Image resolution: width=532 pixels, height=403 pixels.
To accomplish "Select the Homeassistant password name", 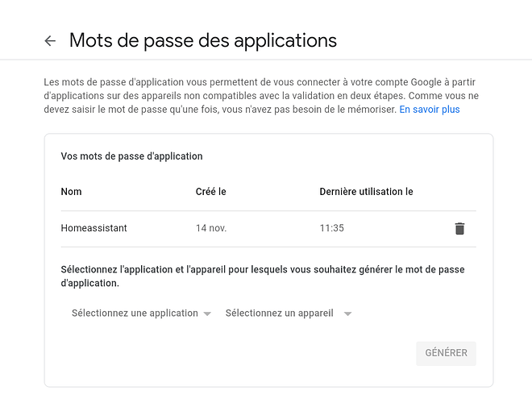I will click(94, 228).
